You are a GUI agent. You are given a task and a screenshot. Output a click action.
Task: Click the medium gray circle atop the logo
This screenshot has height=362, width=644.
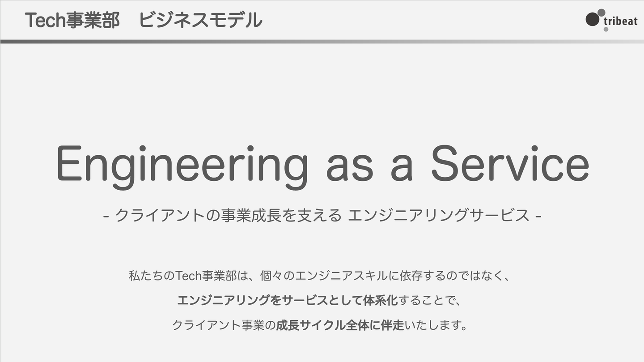[x=602, y=12]
